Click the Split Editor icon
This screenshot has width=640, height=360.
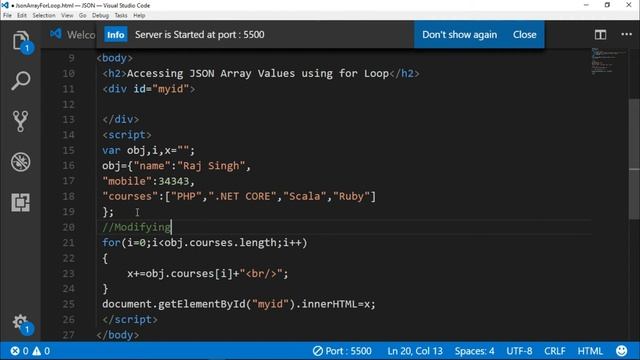click(600, 35)
